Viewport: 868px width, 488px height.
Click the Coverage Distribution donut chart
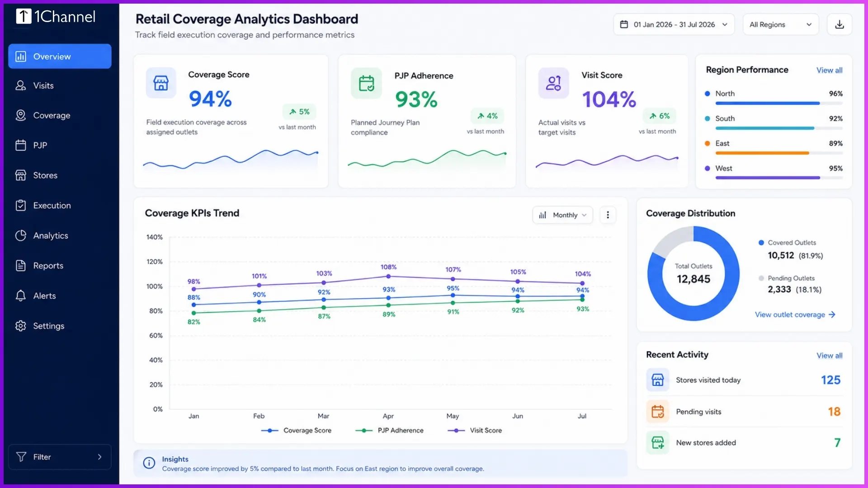pyautogui.click(x=693, y=273)
